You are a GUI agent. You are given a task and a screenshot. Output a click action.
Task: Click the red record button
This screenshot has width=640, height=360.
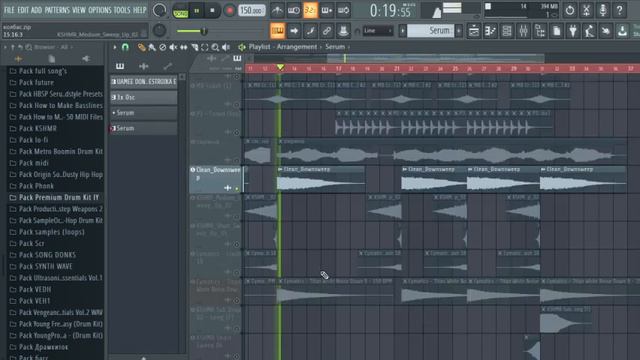229,11
